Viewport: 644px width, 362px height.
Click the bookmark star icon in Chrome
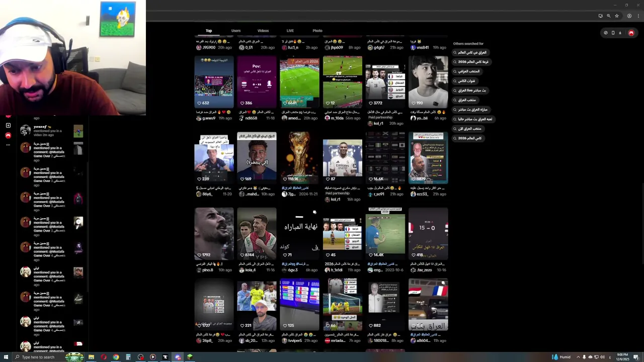point(617,16)
